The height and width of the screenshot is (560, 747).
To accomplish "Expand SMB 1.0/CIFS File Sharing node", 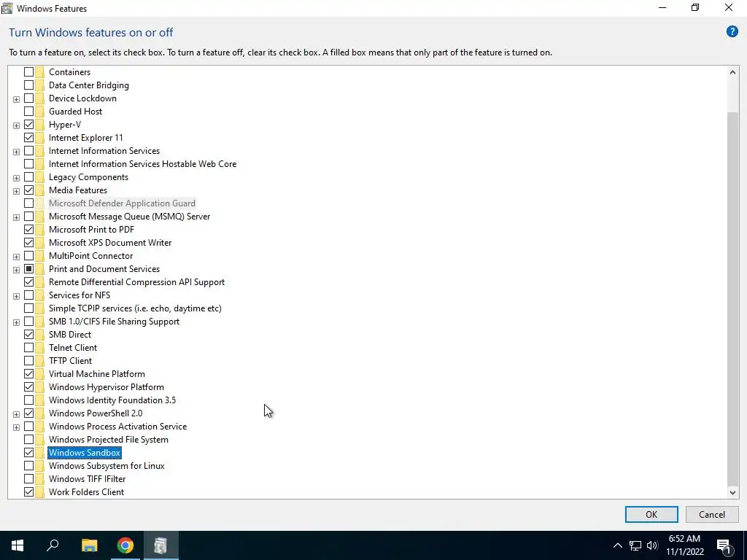I will [x=16, y=322].
